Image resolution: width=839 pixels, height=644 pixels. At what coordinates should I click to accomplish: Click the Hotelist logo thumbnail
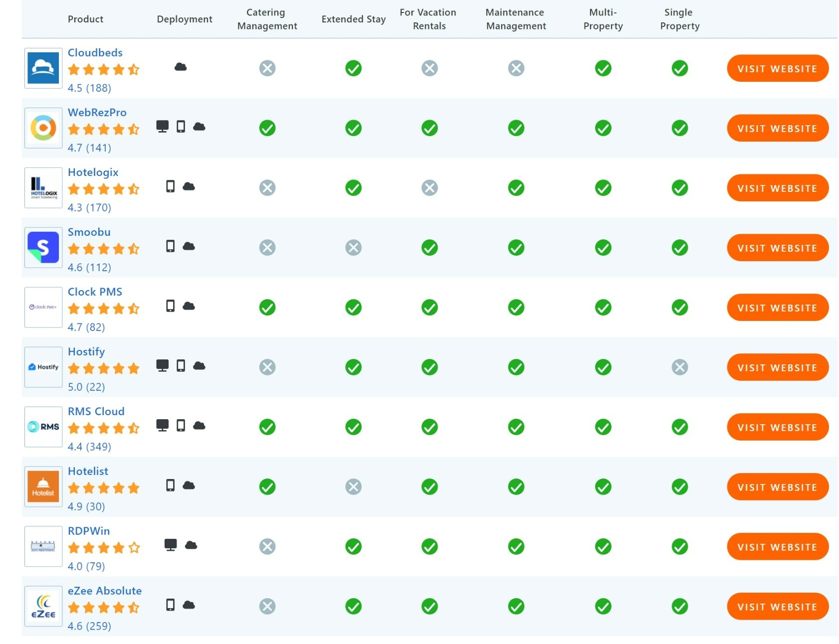[x=43, y=486]
